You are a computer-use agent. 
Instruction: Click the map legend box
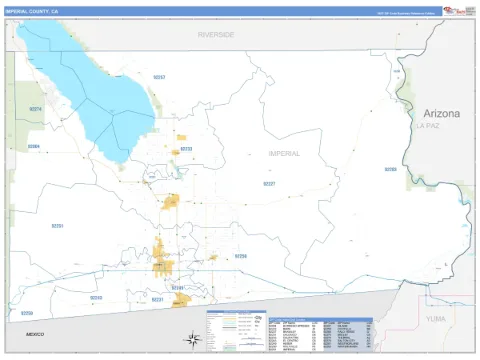coord(236,331)
